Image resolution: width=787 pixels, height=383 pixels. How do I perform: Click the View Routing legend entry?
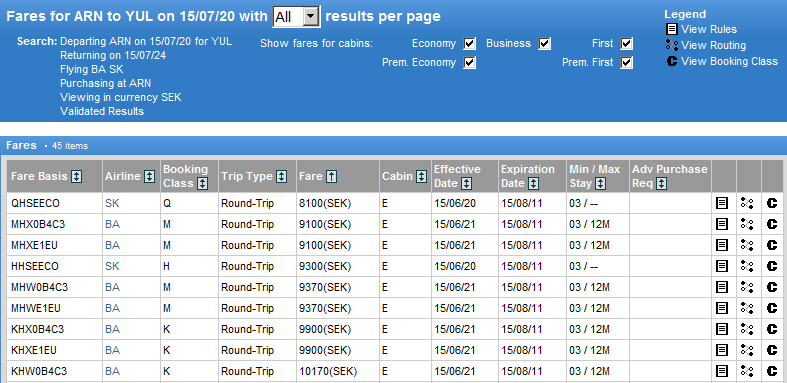click(x=706, y=45)
